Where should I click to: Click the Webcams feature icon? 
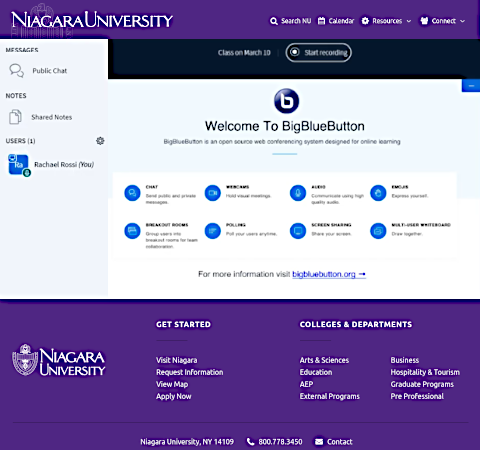[213, 193]
